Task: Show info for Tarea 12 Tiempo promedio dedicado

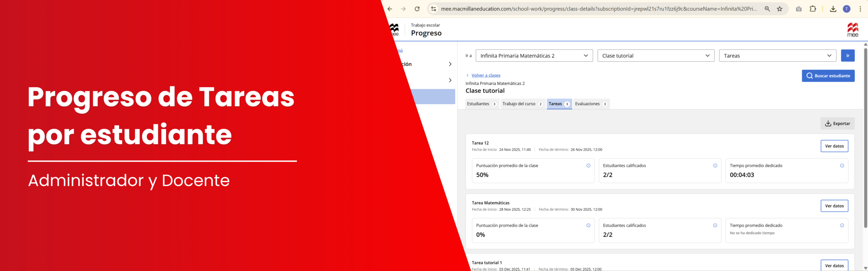Action: [842, 166]
